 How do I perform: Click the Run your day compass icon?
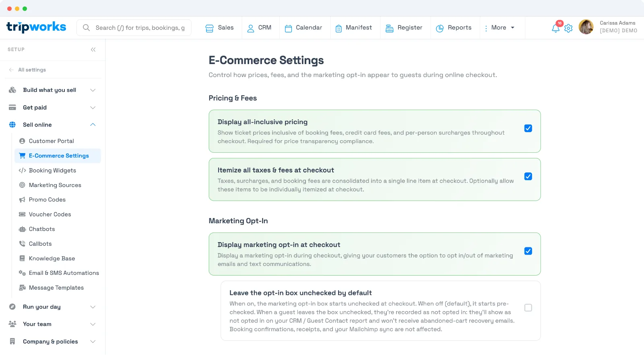(x=12, y=307)
